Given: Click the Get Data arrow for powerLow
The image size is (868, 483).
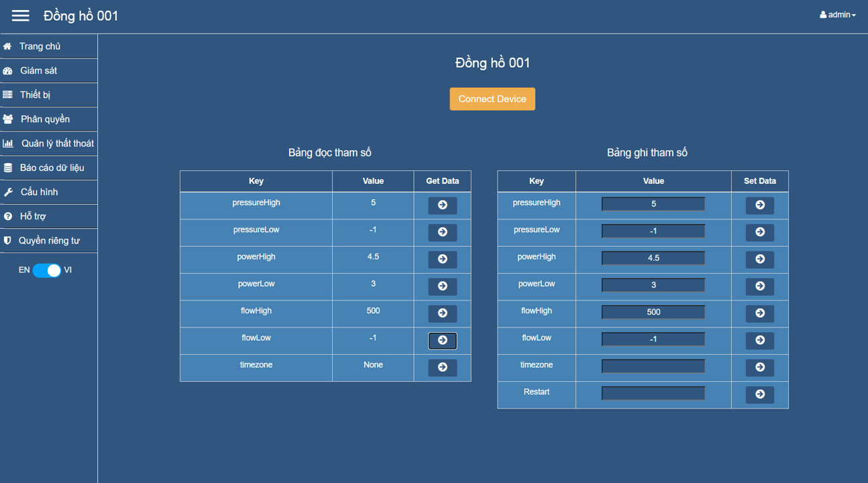Looking at the screenshot, I should [x=442, y=286].
